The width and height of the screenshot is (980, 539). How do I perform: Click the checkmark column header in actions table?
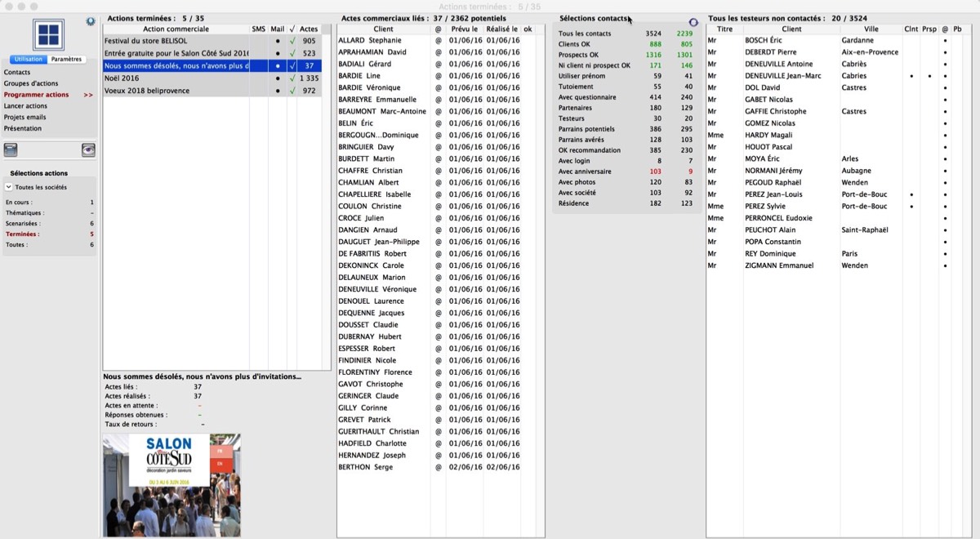[292, 29]
